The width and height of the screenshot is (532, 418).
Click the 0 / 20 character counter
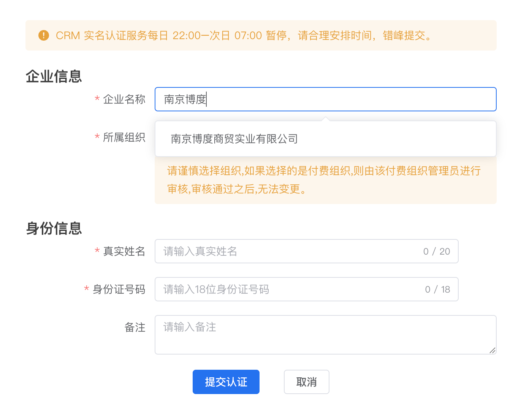click(x=437, y=252)
